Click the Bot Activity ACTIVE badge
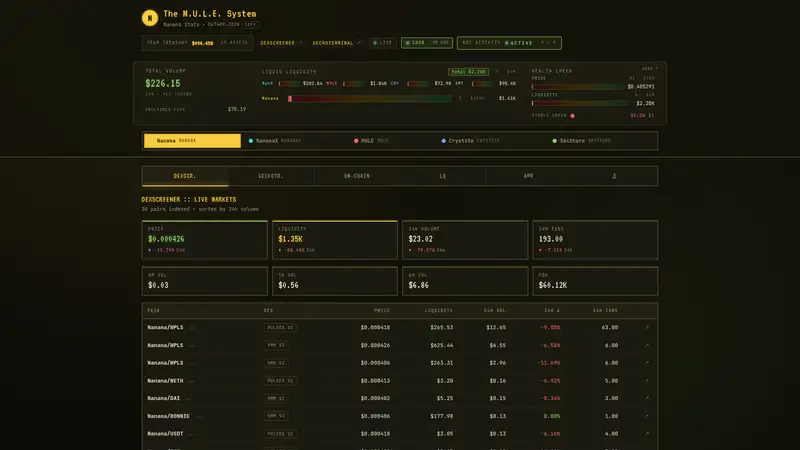Image resolution: width=800 pixels, height=450 pixels. [x=509, y=43]
